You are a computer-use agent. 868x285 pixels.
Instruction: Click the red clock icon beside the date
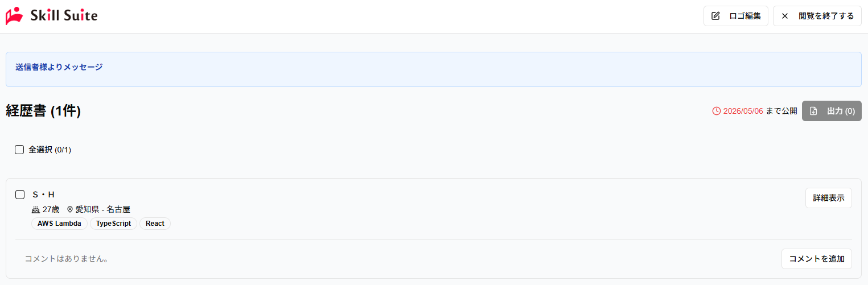(717, 111)
